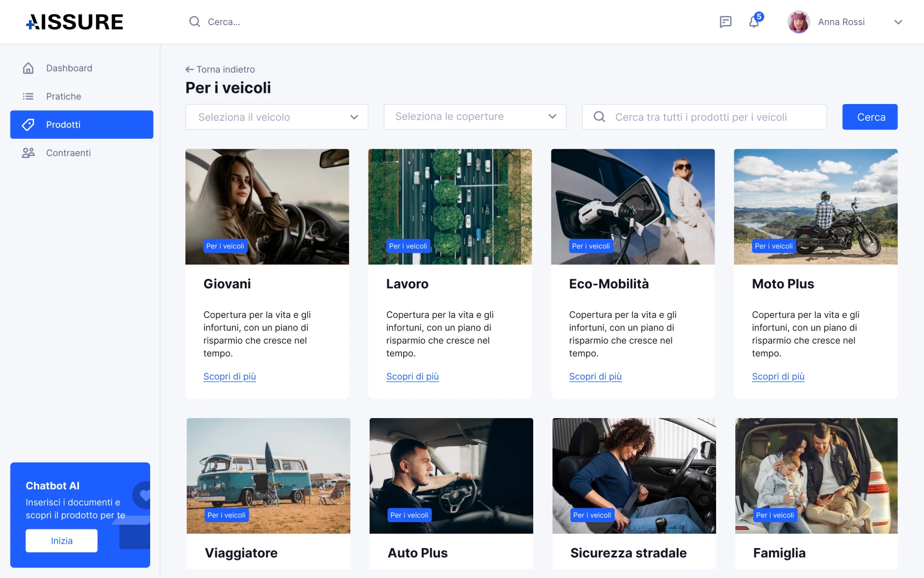
Task: Go to Pratiche in sidebar
Action: (64, 96)
